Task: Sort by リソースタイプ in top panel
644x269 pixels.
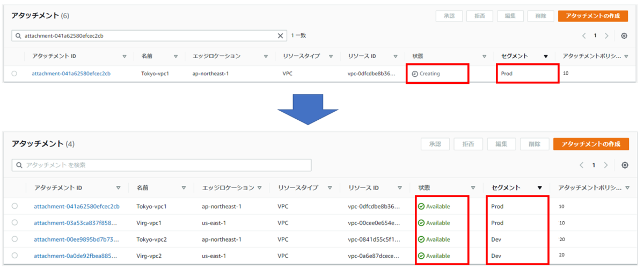Action: [331, 56]
